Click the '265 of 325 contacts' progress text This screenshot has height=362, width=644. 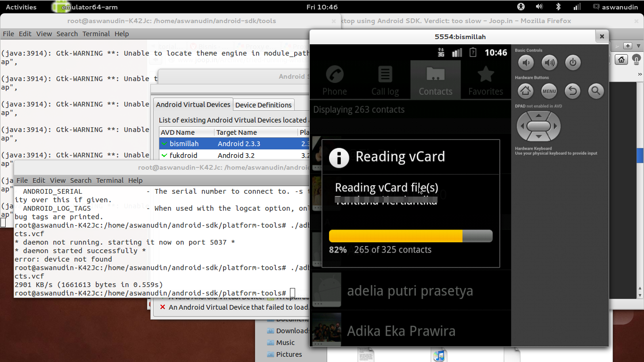(393, 250)
